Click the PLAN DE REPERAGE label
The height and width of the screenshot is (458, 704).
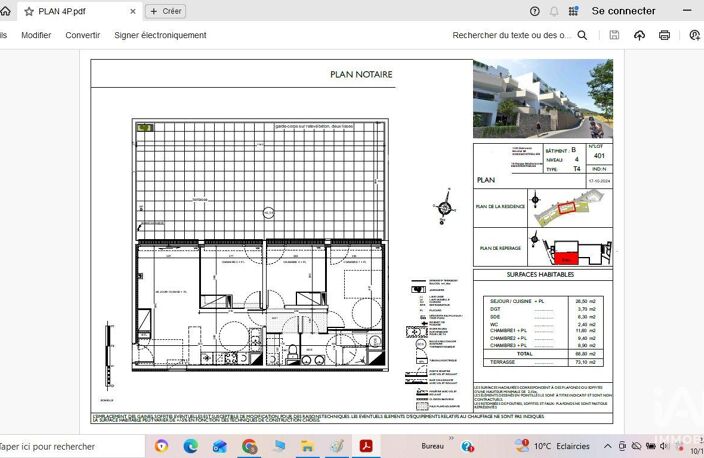pyautogui.click(x=500, y=248)
